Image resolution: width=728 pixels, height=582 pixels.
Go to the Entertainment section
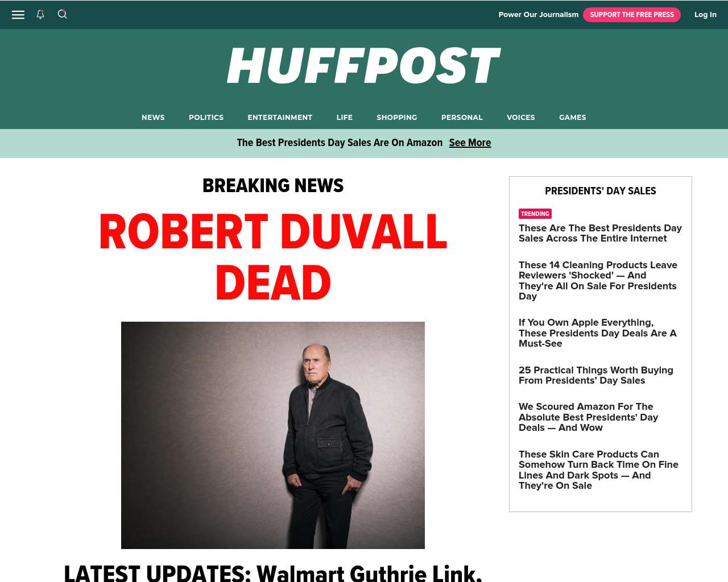pos(280,118)
